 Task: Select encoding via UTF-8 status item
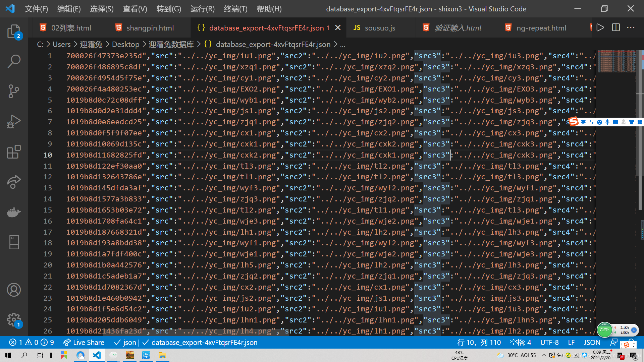pyautogui.click(x=549, y=342)
